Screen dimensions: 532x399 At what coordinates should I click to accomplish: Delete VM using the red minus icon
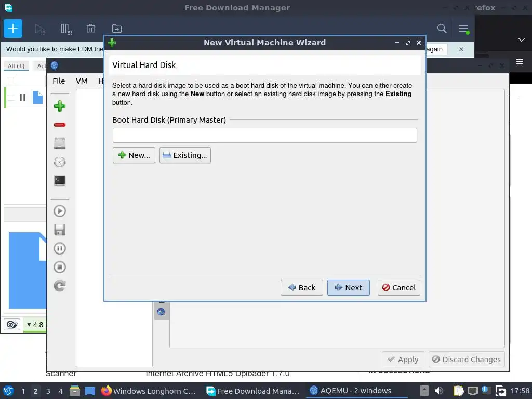click(60, 125)
